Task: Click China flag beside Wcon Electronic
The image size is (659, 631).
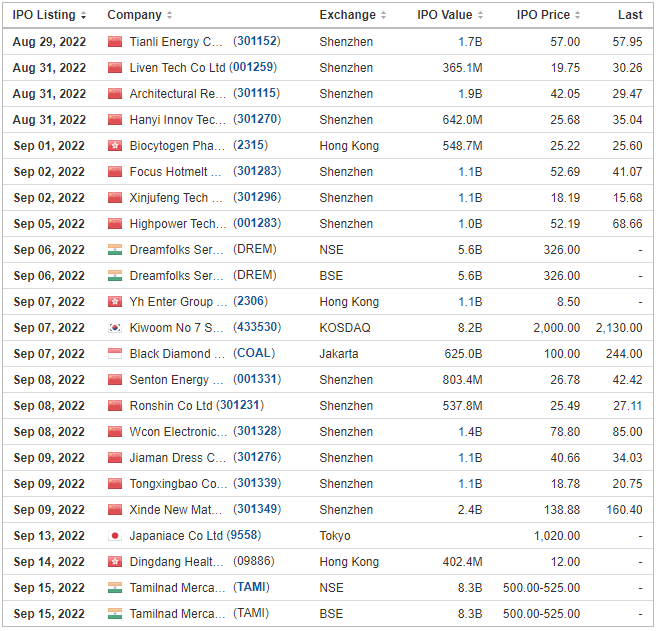Action: coord(115,432)
